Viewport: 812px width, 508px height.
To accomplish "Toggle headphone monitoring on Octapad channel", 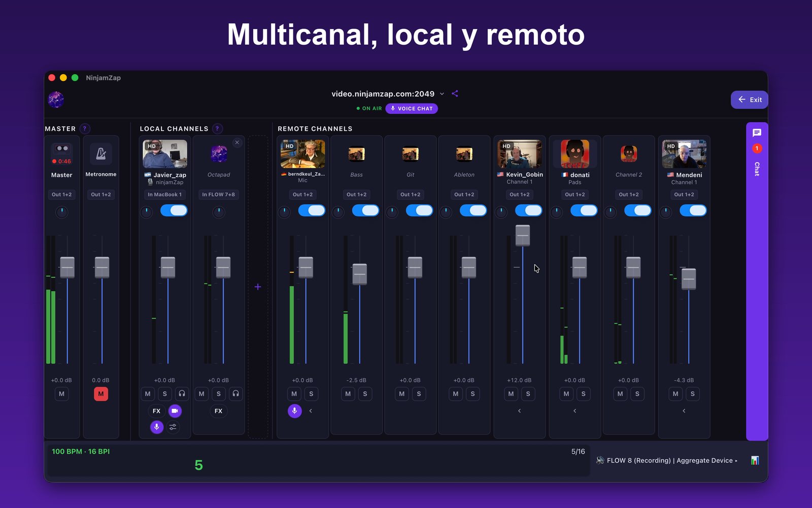I will 235,394.
